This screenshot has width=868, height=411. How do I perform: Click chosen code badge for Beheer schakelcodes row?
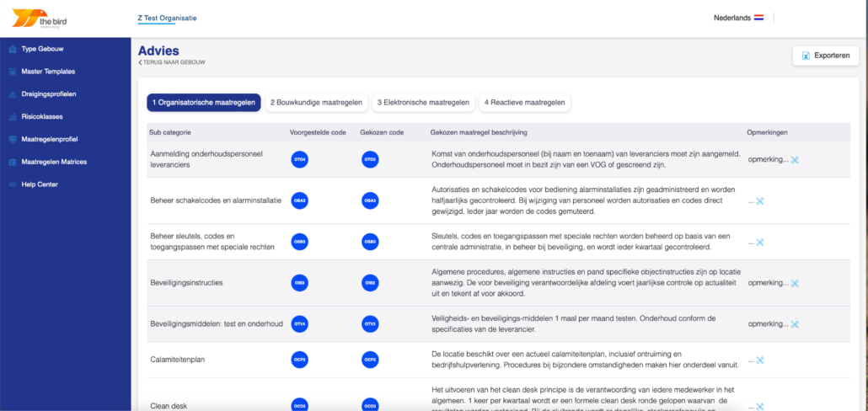(370, 200)
